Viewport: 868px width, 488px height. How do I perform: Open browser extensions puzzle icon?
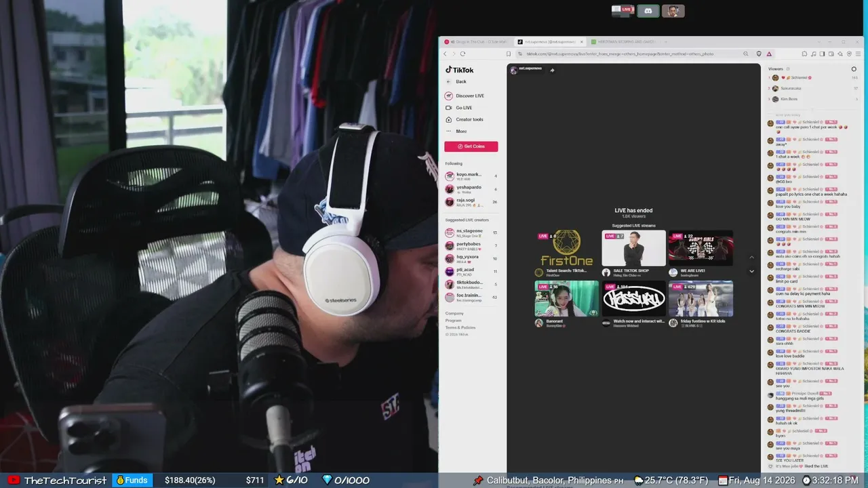804,54
